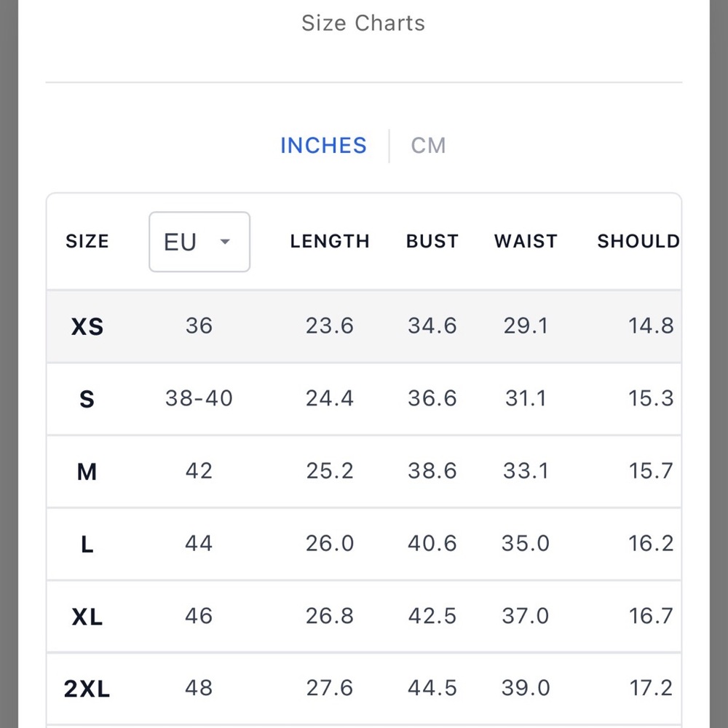
Task: Click the LENGTH column header
Action: click(330, 242)
